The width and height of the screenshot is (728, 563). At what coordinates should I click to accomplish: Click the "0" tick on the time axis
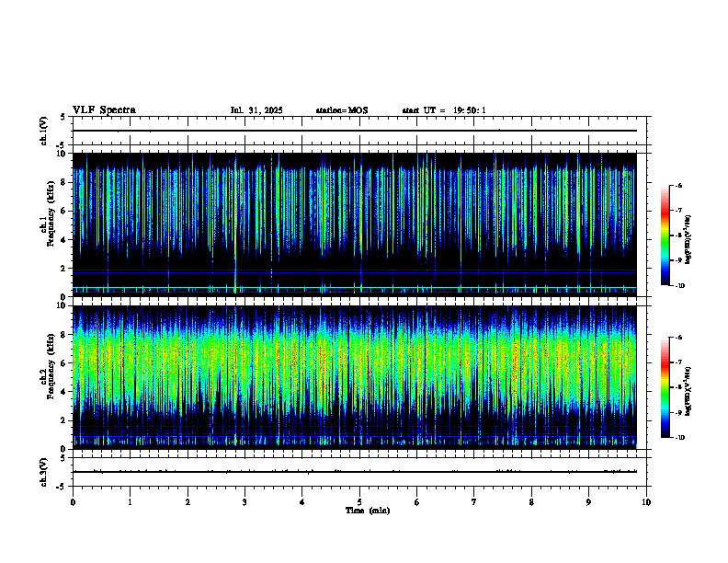(73, 502)
